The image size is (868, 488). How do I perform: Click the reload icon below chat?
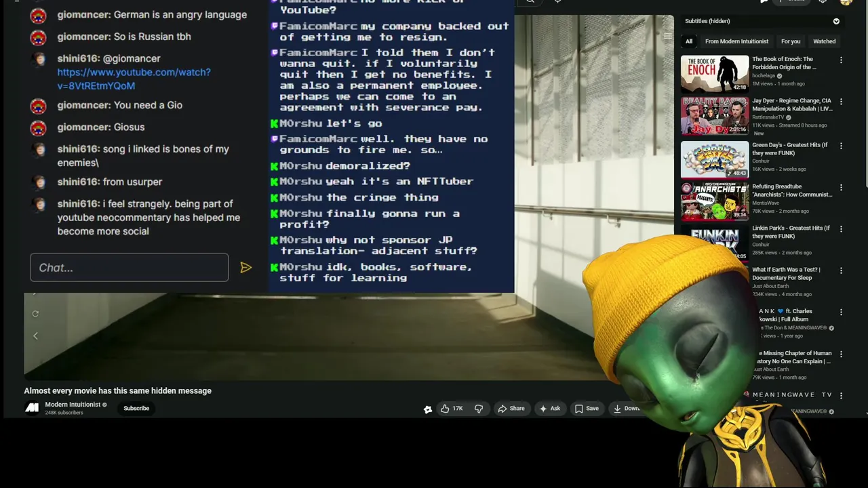click(35, 313)
